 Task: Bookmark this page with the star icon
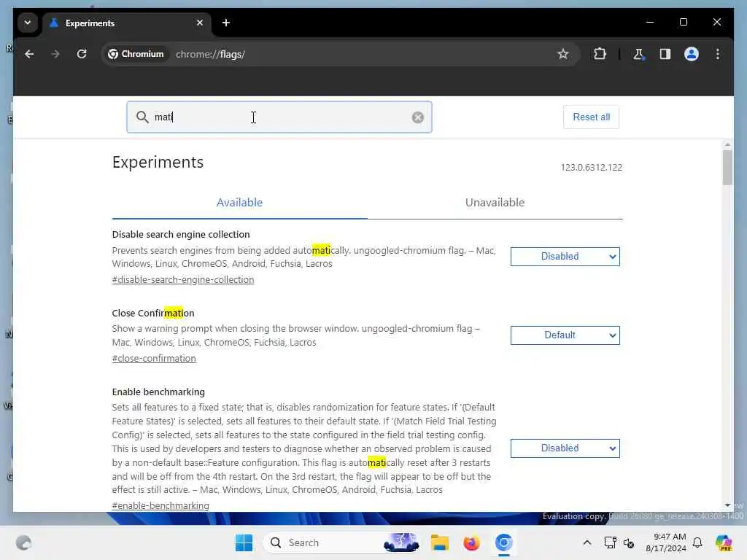562,54
